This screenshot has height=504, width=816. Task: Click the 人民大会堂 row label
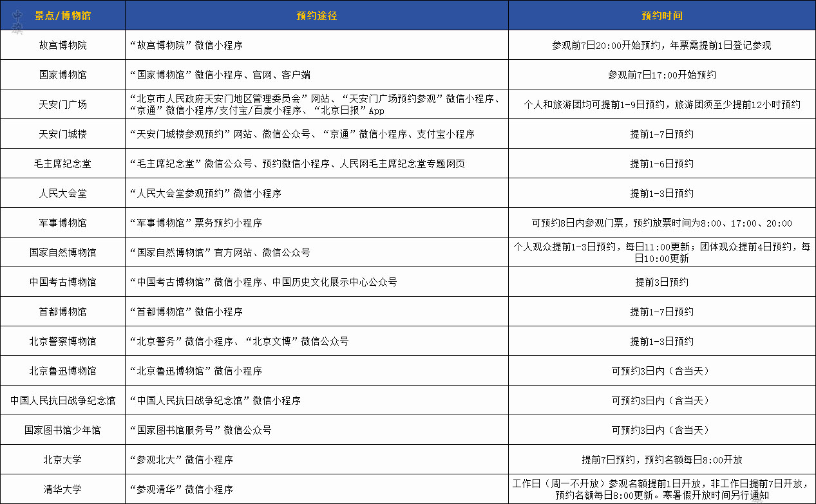click(x=62, y=193)
